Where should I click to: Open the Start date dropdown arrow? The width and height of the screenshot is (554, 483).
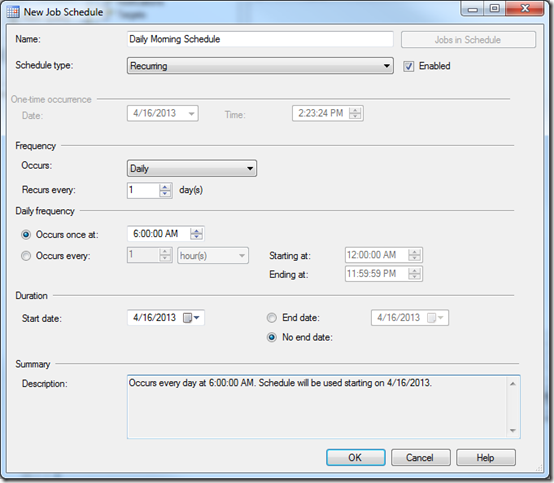[x=197, y=318]
